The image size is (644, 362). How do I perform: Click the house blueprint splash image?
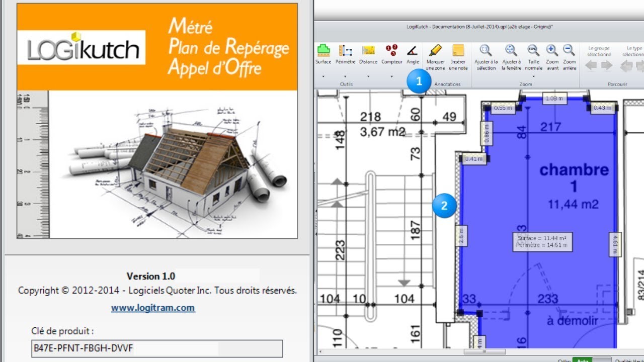pyautogui.click(x=174, y=164)
